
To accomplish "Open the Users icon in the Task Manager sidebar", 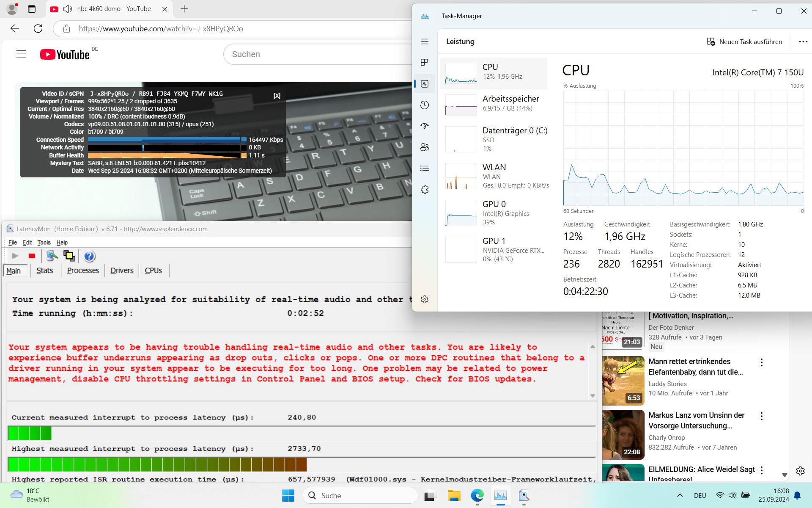I will click(425, 147).
